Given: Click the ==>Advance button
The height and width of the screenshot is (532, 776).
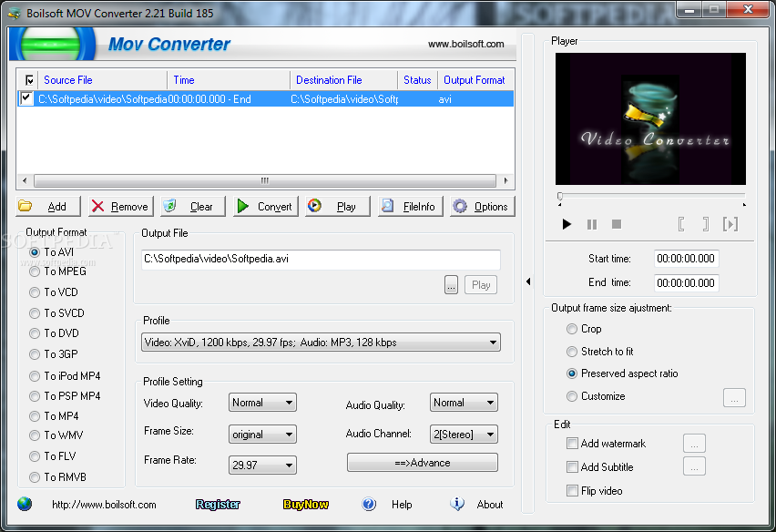Looking at the screenshot, I should click(422, 463).
